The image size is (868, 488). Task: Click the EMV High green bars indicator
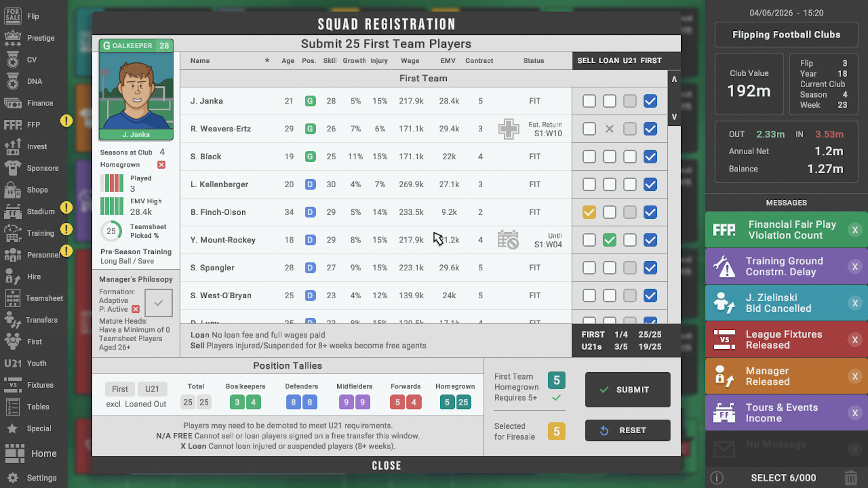112,206
